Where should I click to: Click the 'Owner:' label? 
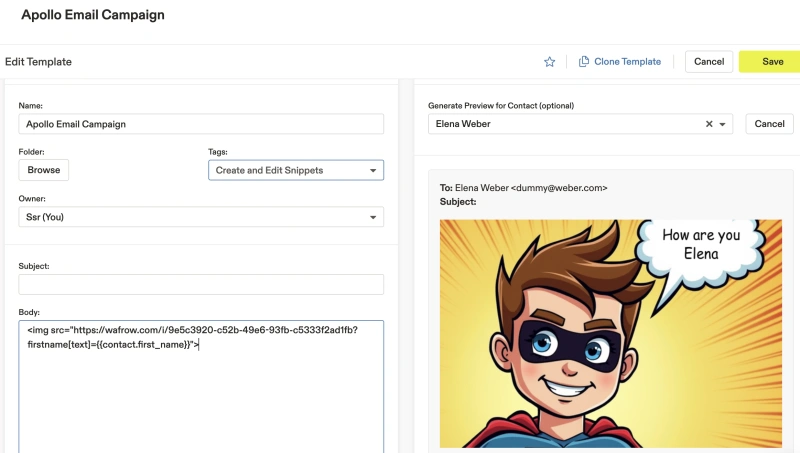coord(32,198)
